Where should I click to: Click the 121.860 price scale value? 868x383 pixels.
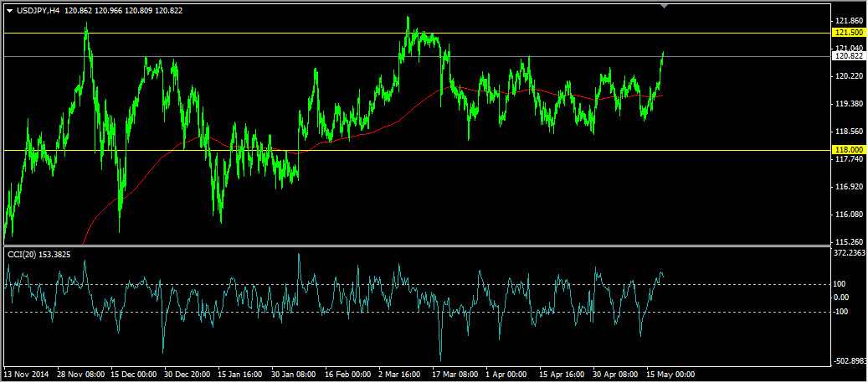(850, 20)
